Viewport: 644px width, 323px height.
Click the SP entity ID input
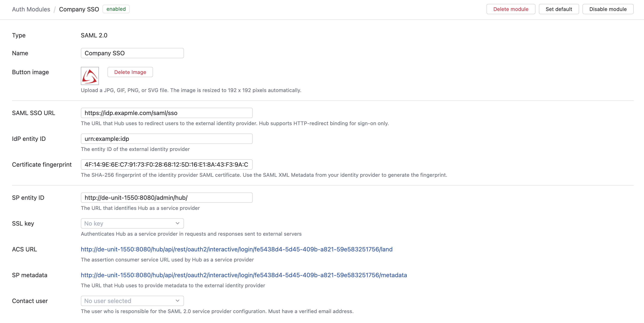[167, 198]
